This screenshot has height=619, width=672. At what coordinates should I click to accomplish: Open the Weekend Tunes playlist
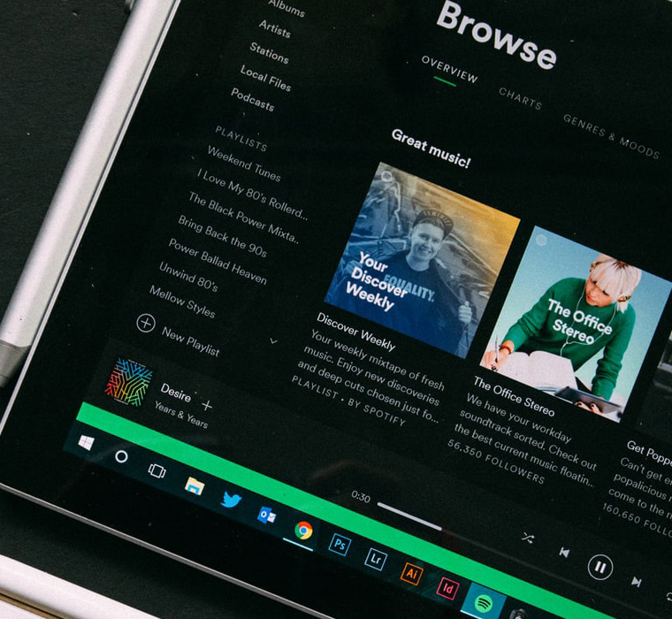click(244, 164)
